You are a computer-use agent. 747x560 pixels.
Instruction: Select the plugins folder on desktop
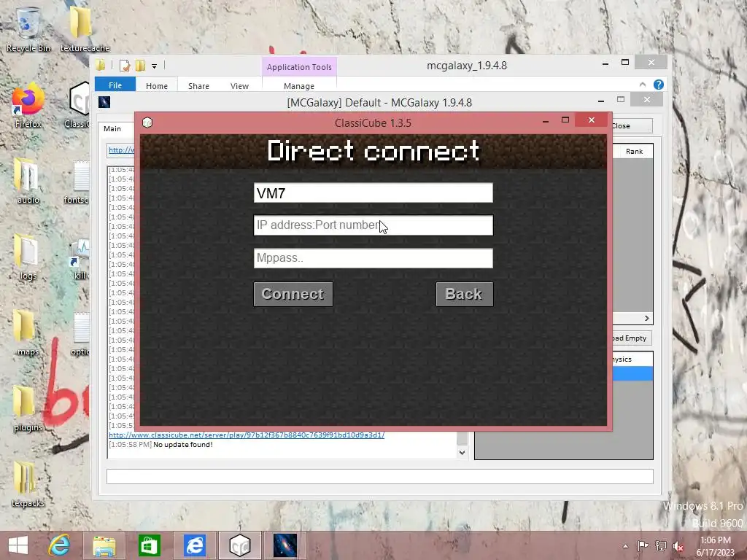(28, 408)
